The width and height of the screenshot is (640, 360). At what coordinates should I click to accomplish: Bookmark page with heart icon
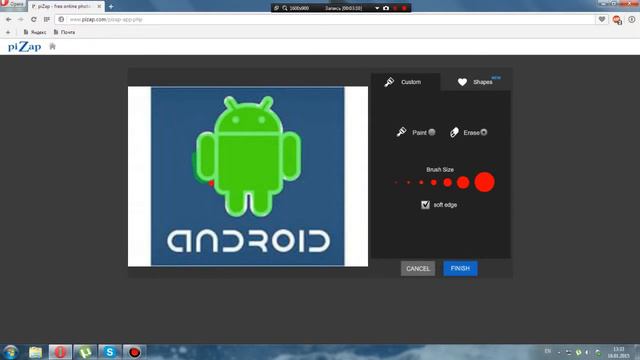[602, 19]
